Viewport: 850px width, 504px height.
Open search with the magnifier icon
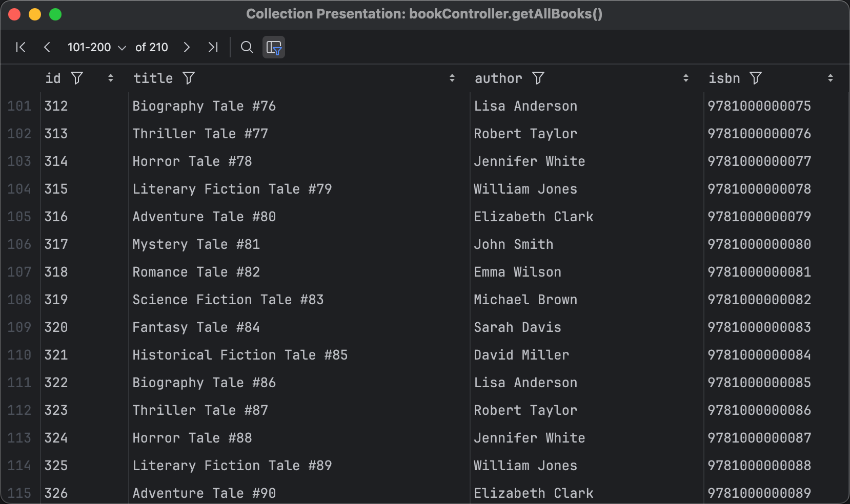pos(247,47)
